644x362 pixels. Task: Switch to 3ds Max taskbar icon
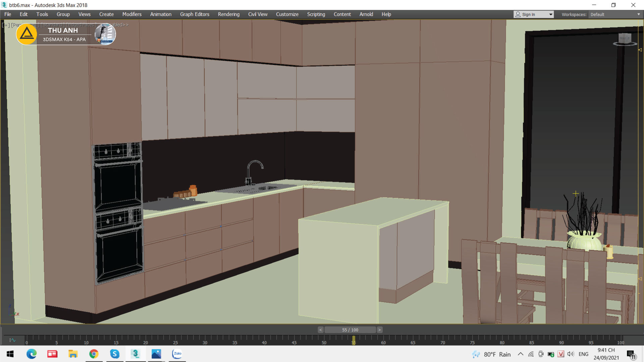click(x=136, y=354)
